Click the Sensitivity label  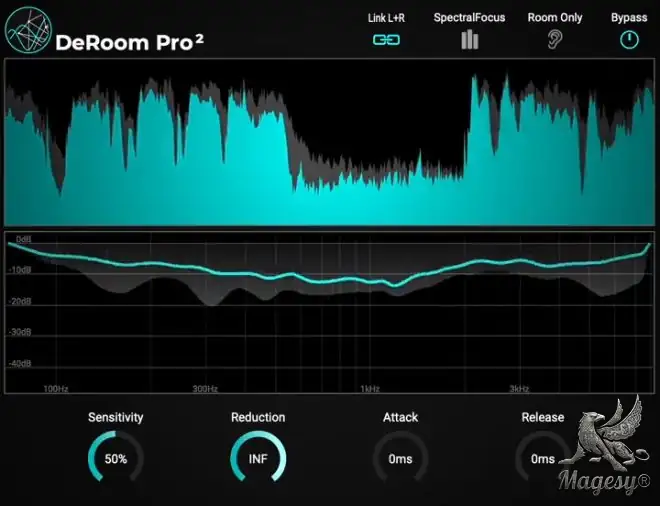tap(116, 417)
